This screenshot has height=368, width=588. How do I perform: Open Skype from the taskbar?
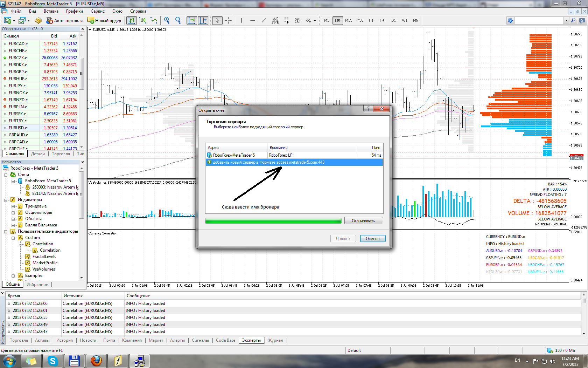click(53, 361)
